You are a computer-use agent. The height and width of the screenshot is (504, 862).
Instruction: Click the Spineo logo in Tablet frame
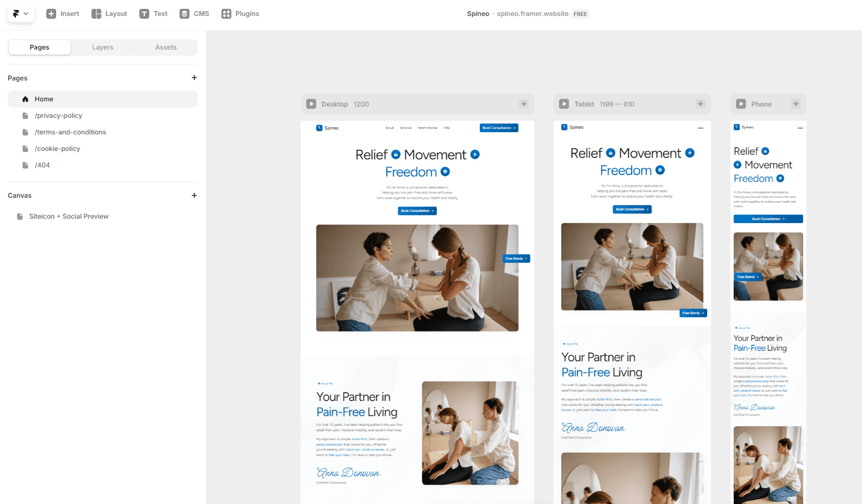(x=572, y=127)
